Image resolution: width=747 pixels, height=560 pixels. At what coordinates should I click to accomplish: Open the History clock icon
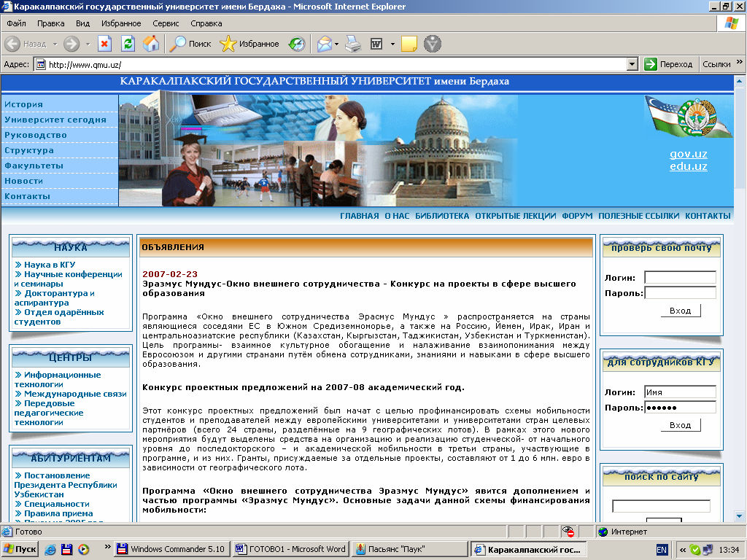297,44
